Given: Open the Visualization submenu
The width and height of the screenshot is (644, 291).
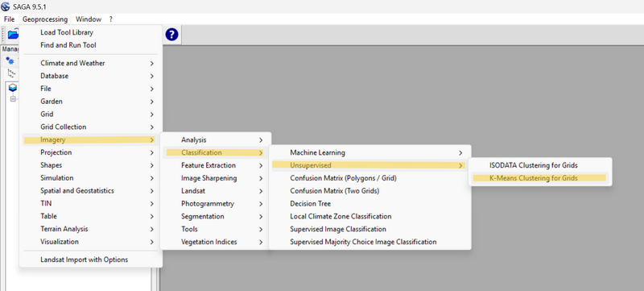Looking at the screenshot, I should (90, 242).
